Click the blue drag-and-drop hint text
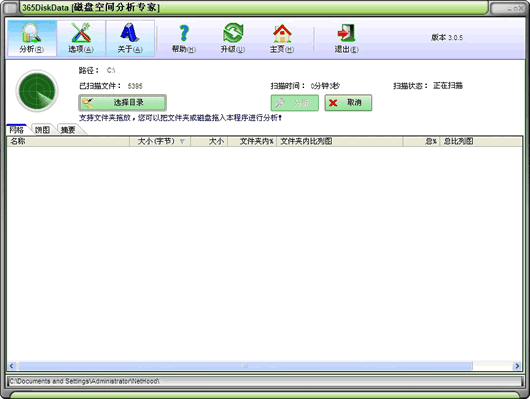The width and height of the screenshot is (530, 399). [180, 118]
